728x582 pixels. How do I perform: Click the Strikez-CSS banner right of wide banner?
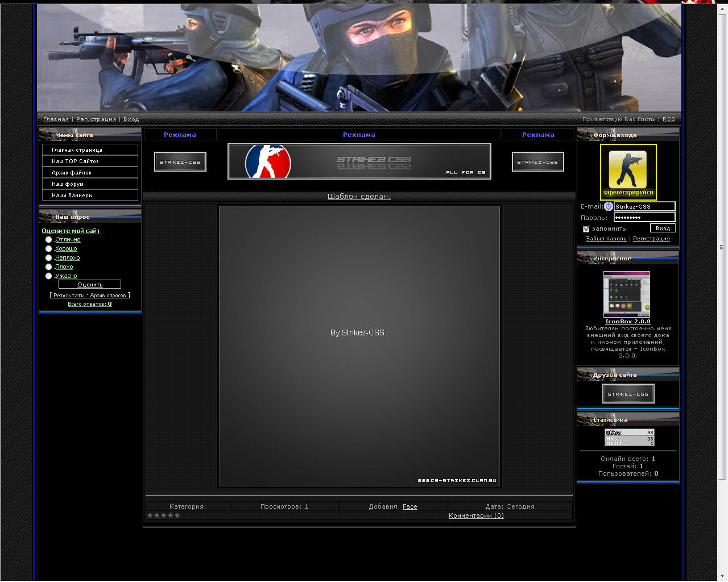click(x=538, y=162)
